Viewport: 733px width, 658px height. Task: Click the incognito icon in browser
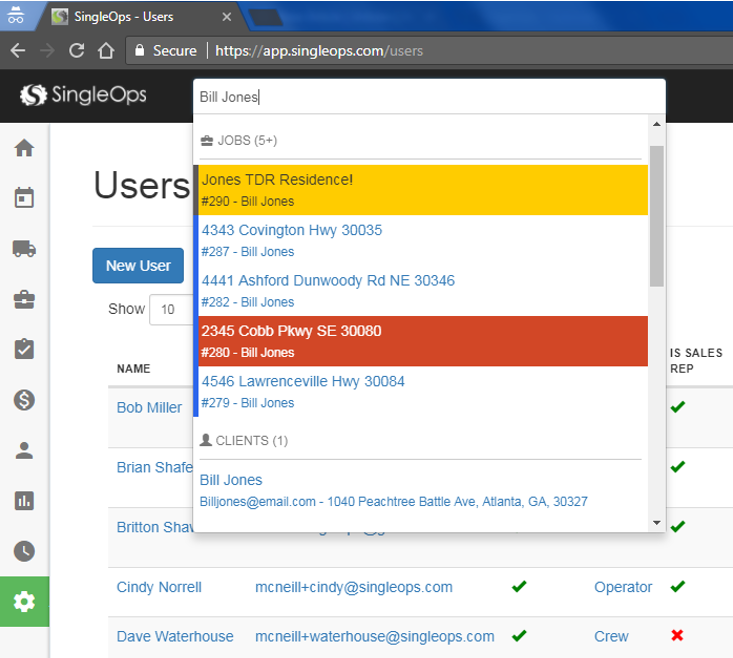coord(15,15)
